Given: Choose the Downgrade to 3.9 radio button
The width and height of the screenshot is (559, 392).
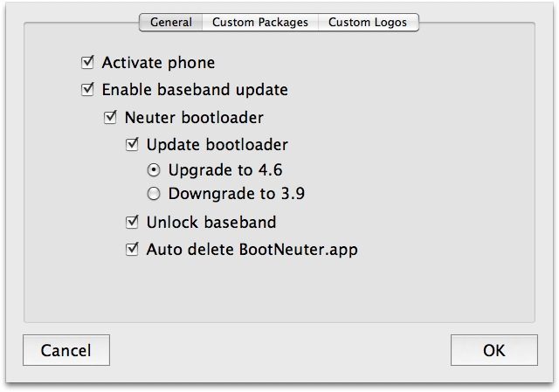Looking at the screenshot, I should [154, 195].
